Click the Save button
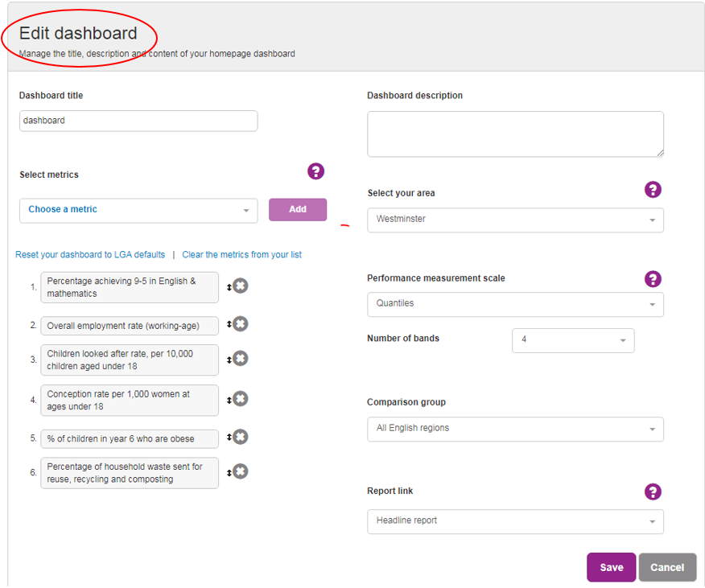The height and width of the screenshot is (588, 705). tap(611, 567)
